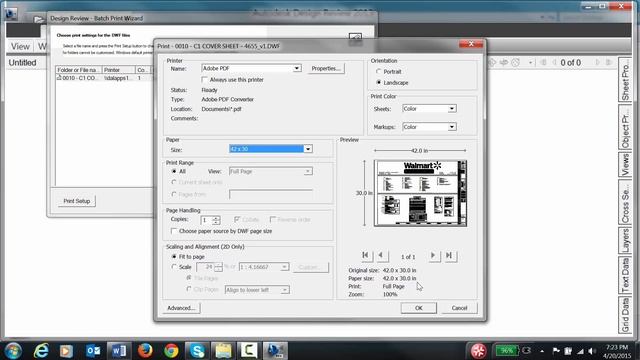Click previous-sheet arrow beside 0 of 0
This screenshot has width=640, height=360.
pyautogui.click(x=554, y=62)
